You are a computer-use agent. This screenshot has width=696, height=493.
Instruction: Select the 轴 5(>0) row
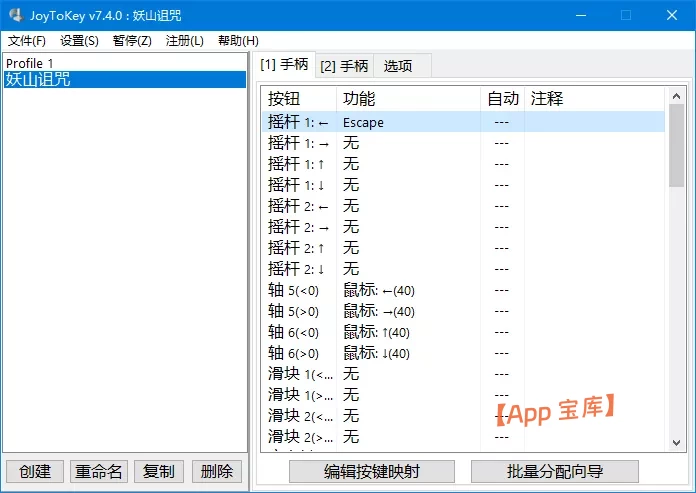[x=463, y=311]
